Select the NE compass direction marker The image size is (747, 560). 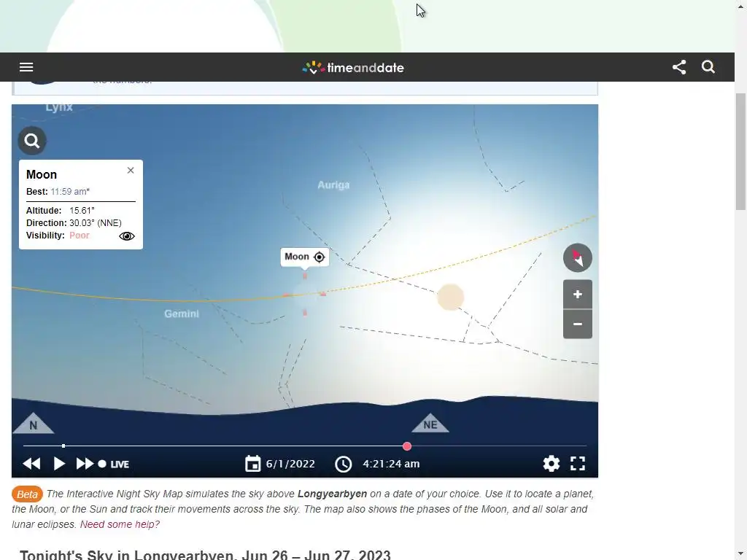[x=430, y=424]
